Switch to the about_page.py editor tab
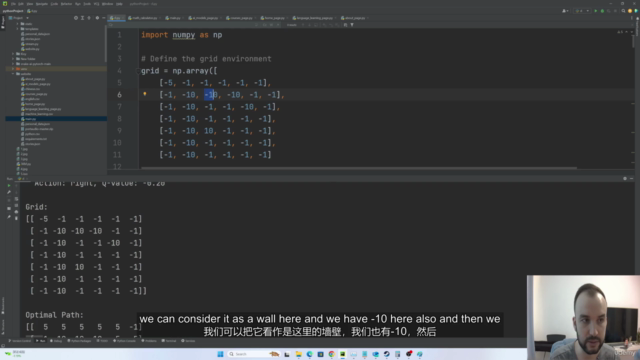The width and height of the screenshot is (640, 360). coord(354,18)
